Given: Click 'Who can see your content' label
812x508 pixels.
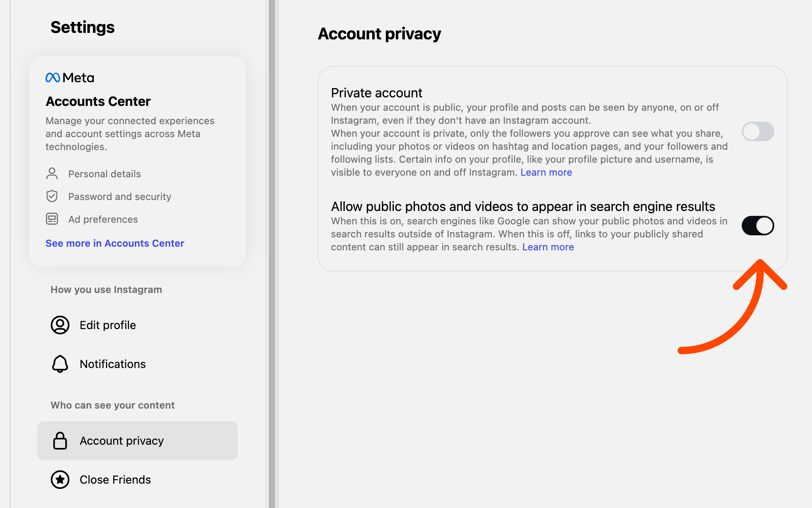Looking at the screenshot, I should tap(112, 405).
